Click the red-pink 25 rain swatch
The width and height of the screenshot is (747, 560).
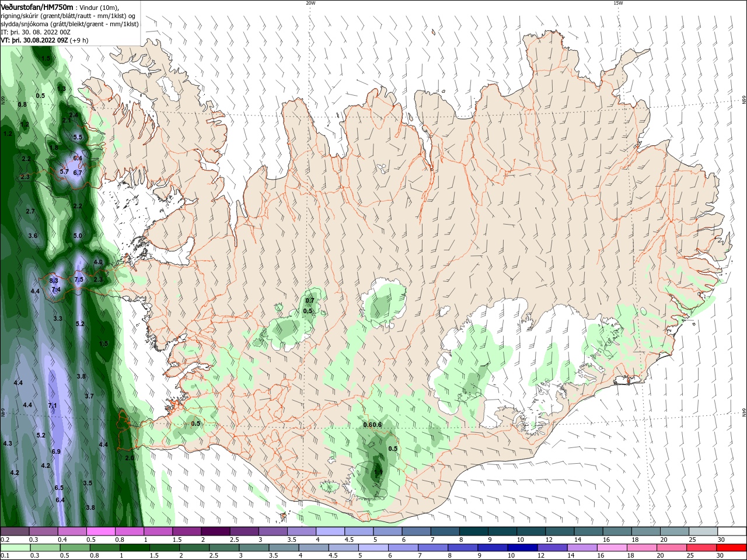click(x=702, y=548)
